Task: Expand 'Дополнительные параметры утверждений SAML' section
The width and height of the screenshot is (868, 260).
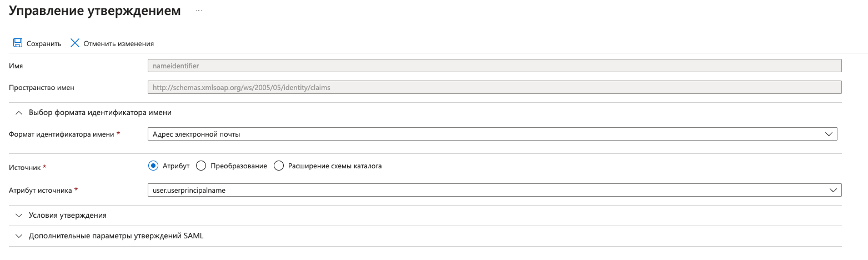Action: click(116, 236)
